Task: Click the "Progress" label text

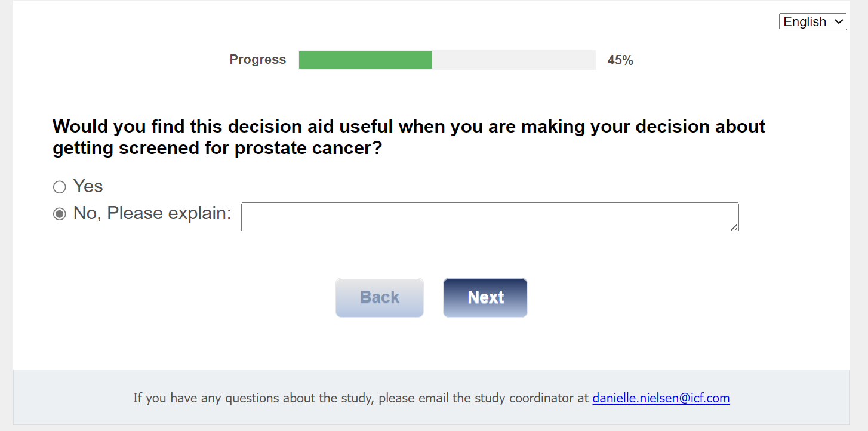Action: coord(257,60)
